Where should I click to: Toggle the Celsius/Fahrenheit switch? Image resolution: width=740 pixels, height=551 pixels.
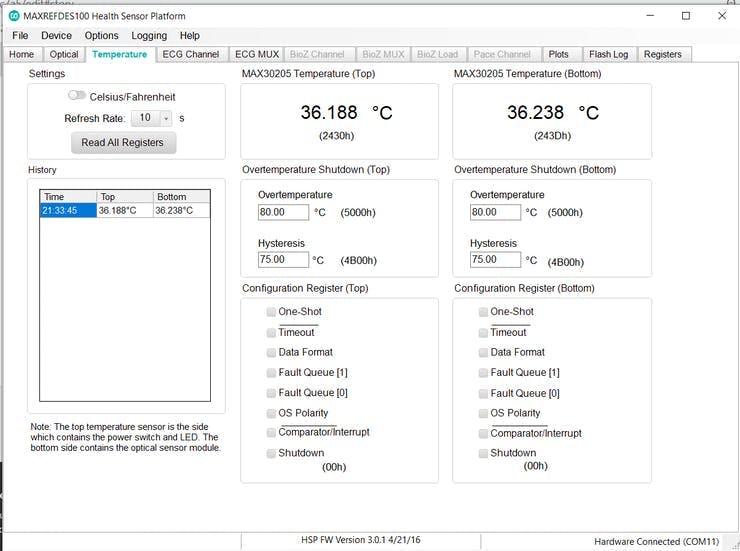coord(77,95)
